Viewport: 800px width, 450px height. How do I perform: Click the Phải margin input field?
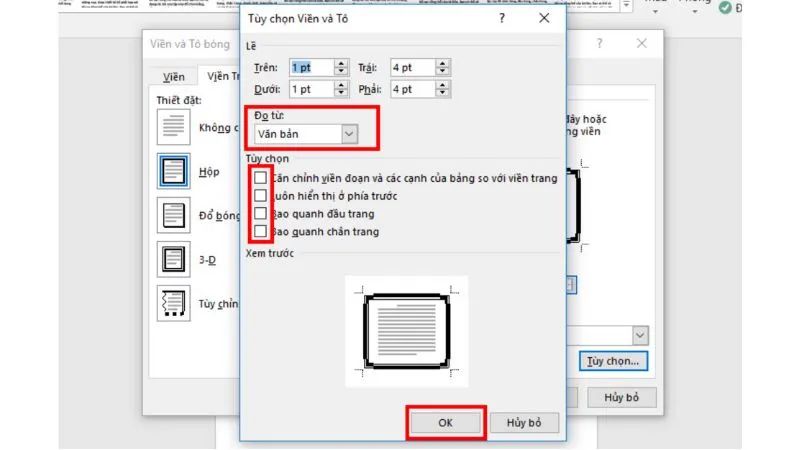(413, 89)
